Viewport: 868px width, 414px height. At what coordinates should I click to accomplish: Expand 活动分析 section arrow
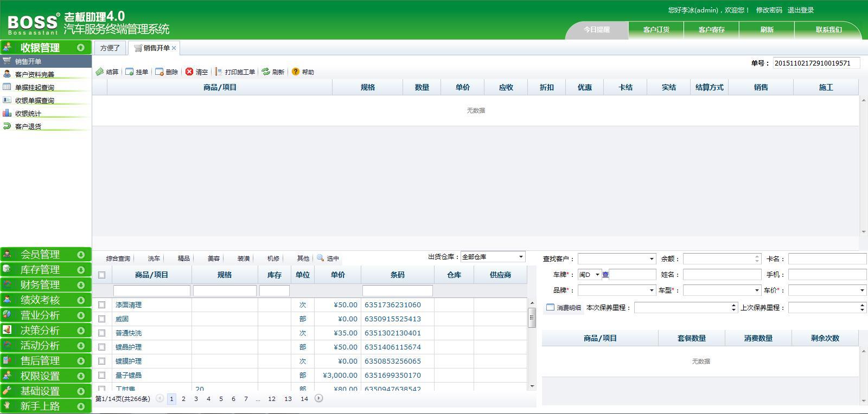[80, 345]
